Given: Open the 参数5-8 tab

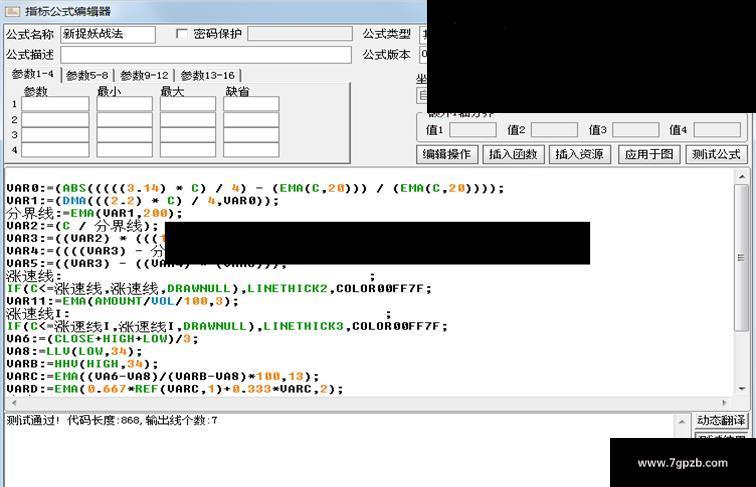Looking at the screenshot, I should [87, 75].
